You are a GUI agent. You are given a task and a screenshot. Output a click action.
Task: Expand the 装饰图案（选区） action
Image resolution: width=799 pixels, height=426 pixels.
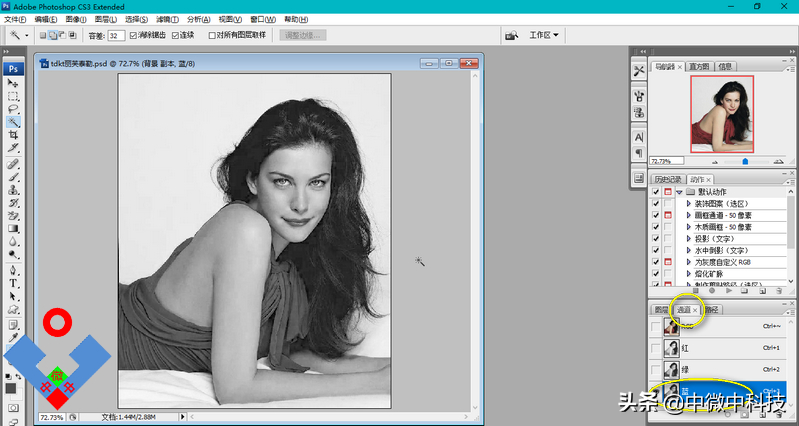[x=688, y=203]
